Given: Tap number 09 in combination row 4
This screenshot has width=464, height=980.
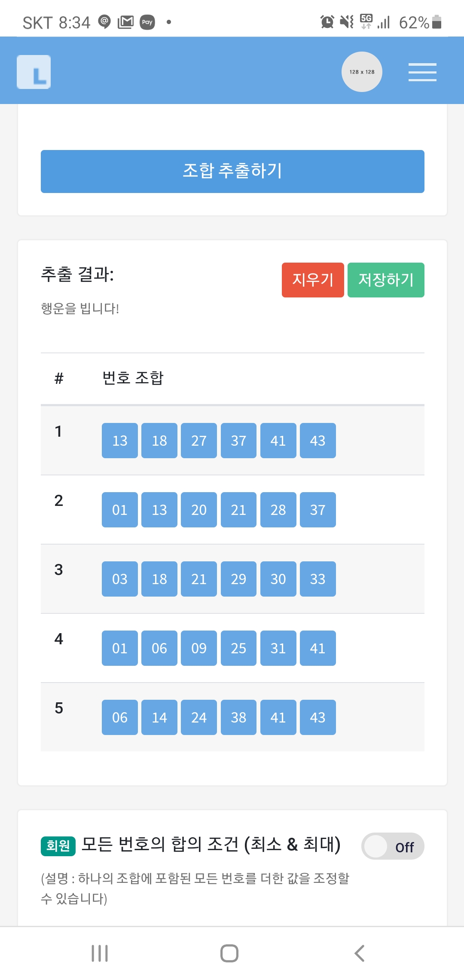Looking at the screenshot, I should pos(199,648).
